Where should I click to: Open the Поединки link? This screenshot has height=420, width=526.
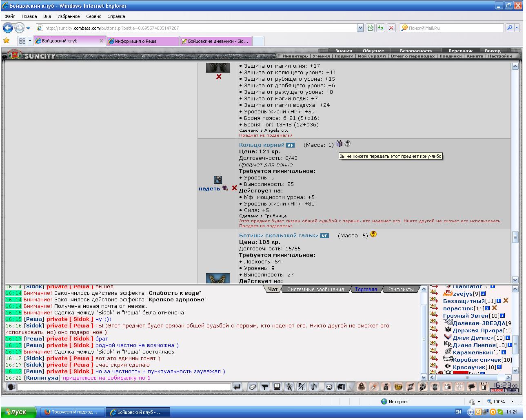[451, 56]
